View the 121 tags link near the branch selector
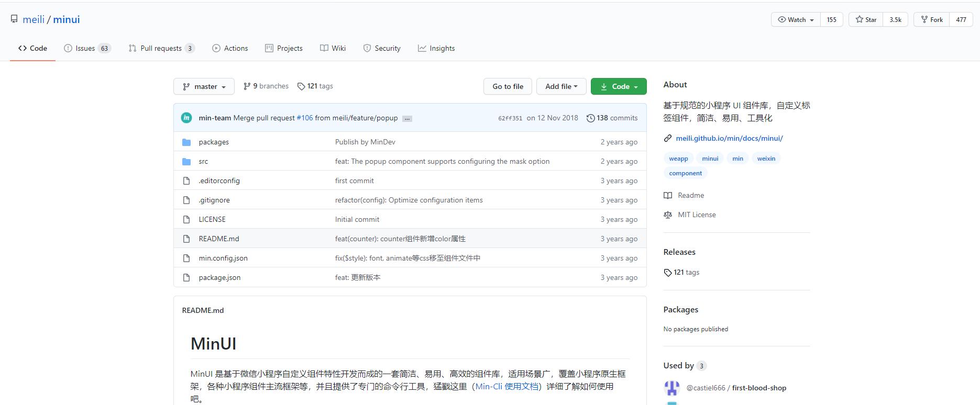This screenshot has width=980, height=405. click(315, 86)
